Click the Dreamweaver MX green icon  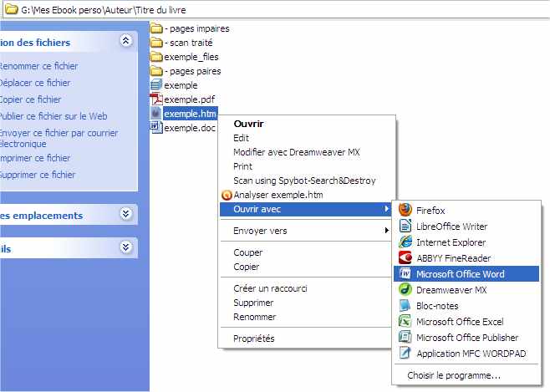405,290
